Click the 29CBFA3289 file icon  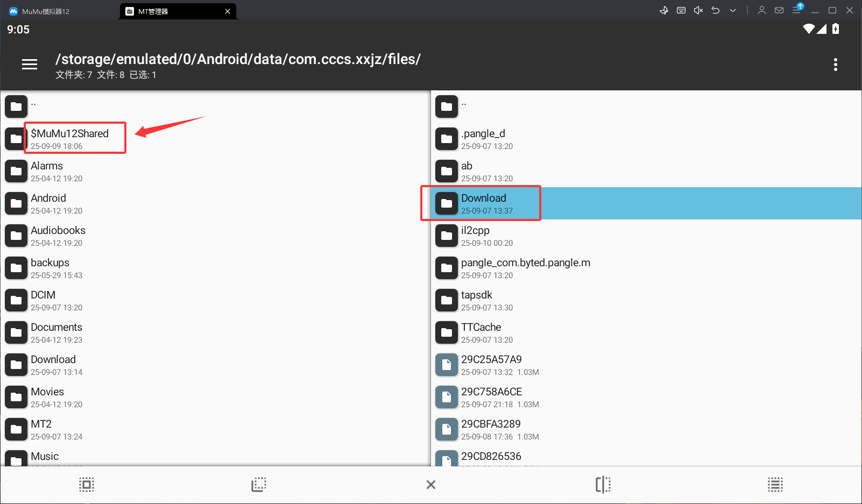pos(447,429)
